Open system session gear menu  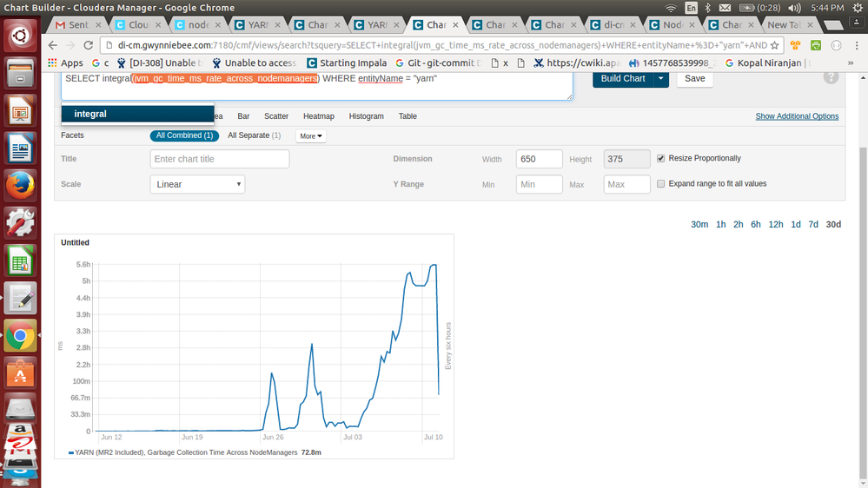pyautogui.click(x=858, y=8)
